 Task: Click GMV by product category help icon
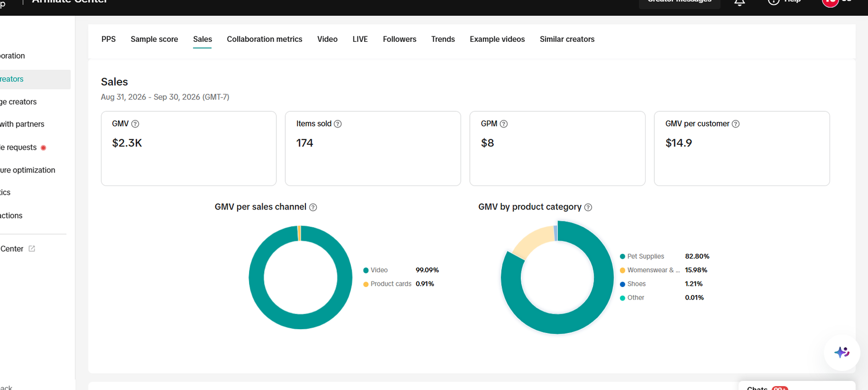pyautogui.click(x=588, y=207)
